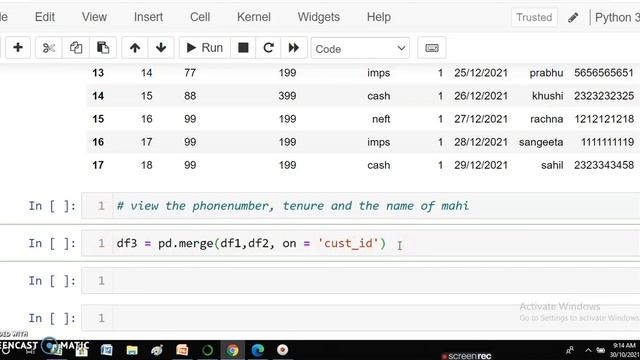
Task: Click the date 25/12/2021
Action: tap(481, 73)
